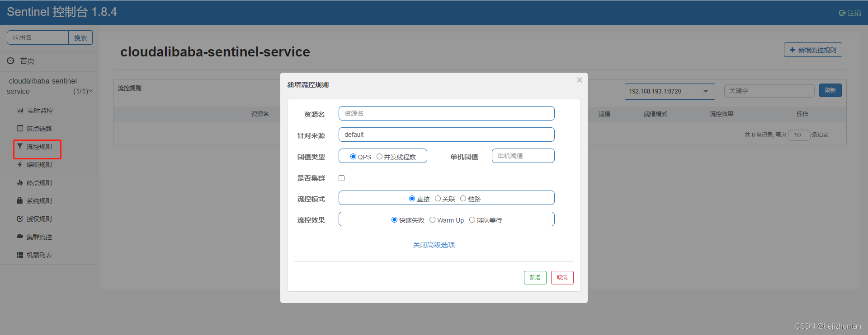Click the 操作 column header
Screen dimensions: 868x335
click(x=802, y=114)
